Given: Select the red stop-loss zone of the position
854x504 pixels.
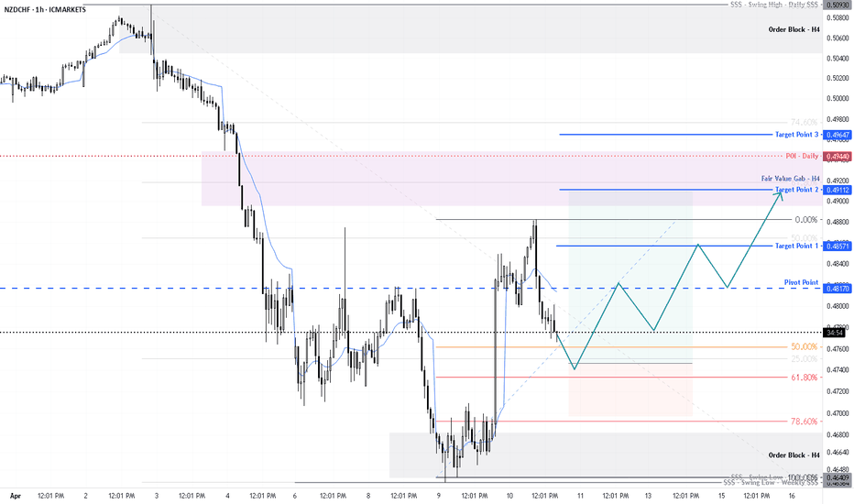Looking at the screenshot, I should click(x=630, y=390).
